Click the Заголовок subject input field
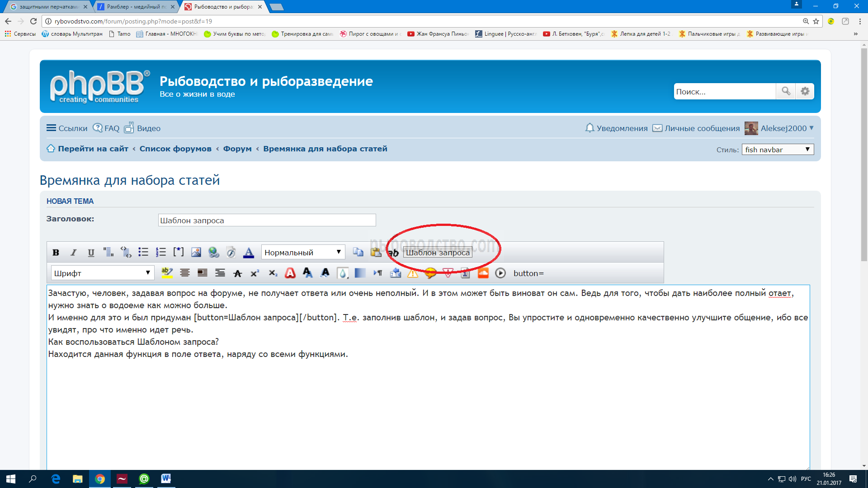Screen dimensions: 868x488 tap(267, 221)
